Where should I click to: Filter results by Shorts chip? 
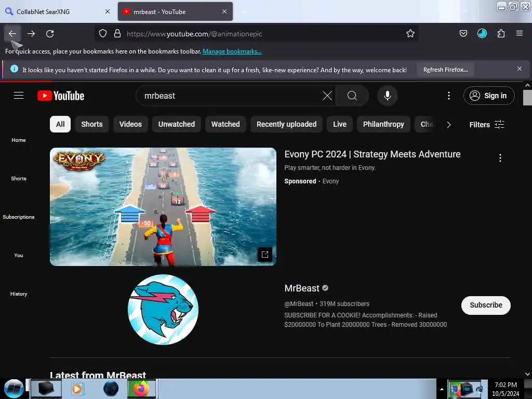(91, 124)
